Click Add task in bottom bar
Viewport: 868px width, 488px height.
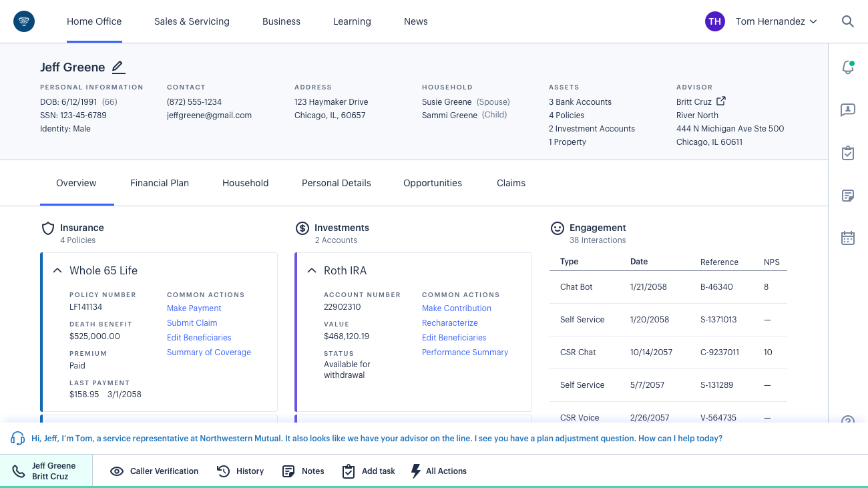pos(369,471)
